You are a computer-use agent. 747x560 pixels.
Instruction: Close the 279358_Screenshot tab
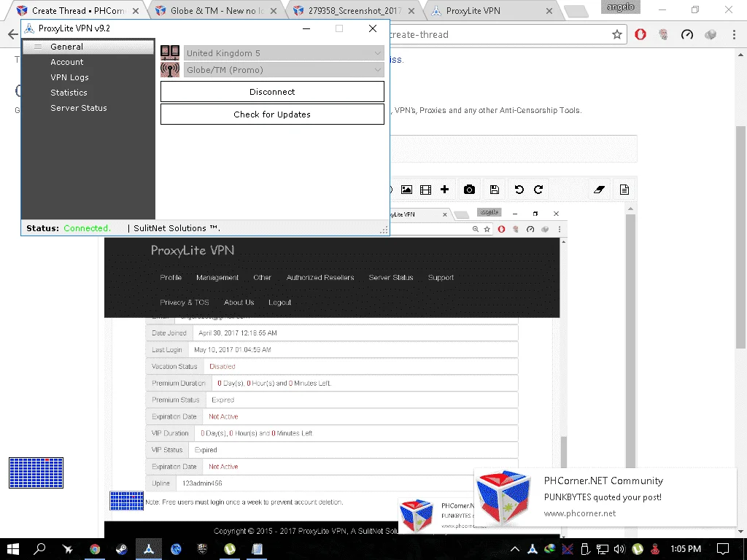pos(411,10)
